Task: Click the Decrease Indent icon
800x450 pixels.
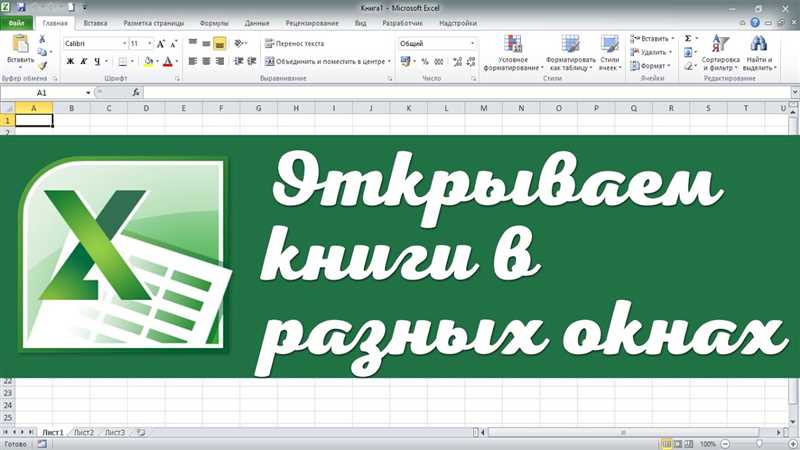Action: 238,61
